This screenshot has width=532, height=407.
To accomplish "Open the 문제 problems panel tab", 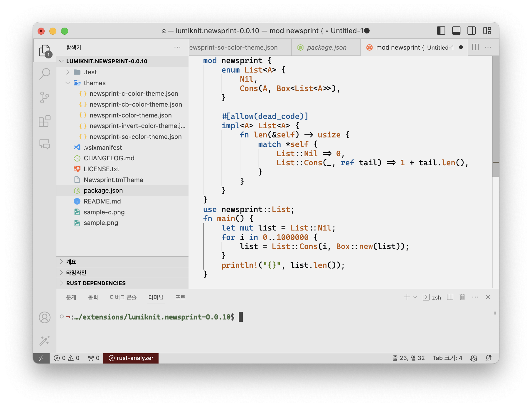I will (71, 297).
